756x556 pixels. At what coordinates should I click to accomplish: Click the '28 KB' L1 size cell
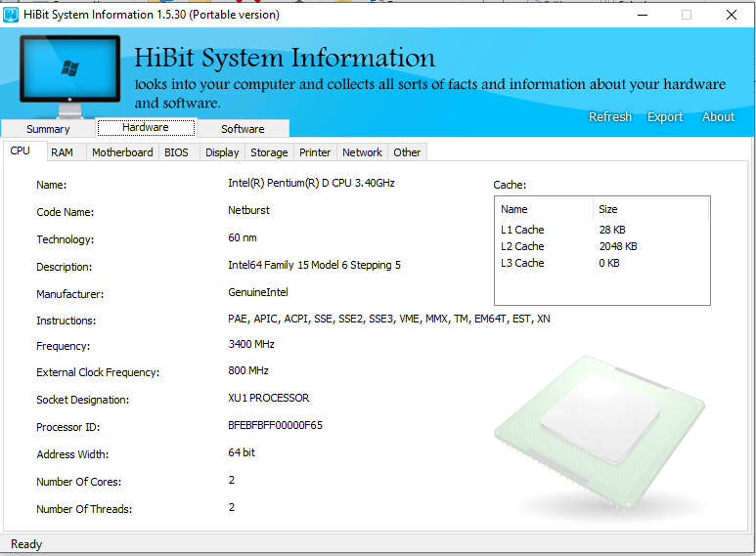(612, 230)
